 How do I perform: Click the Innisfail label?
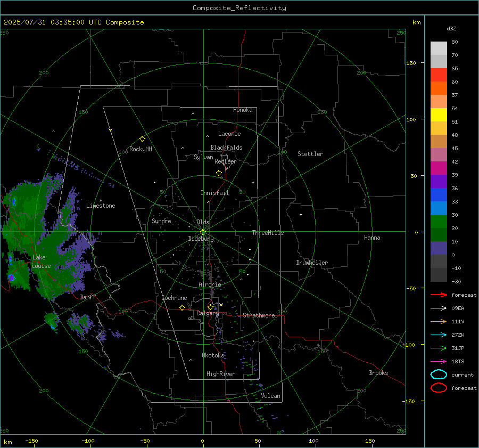coord(215,193)
